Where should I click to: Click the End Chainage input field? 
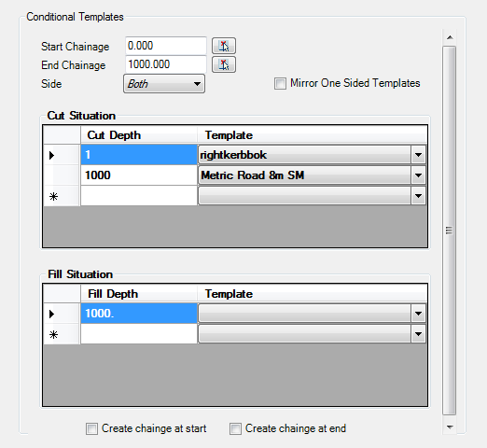166,64
